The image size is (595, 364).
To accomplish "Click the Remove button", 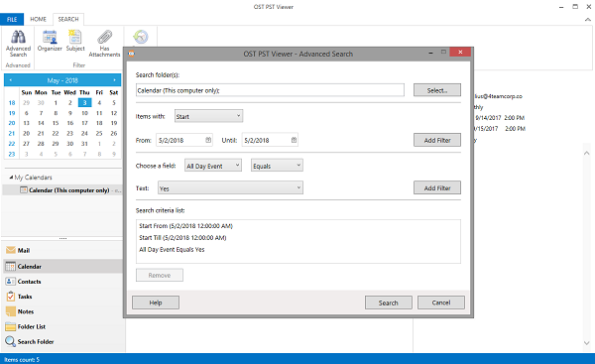I will tap(160, 275).
